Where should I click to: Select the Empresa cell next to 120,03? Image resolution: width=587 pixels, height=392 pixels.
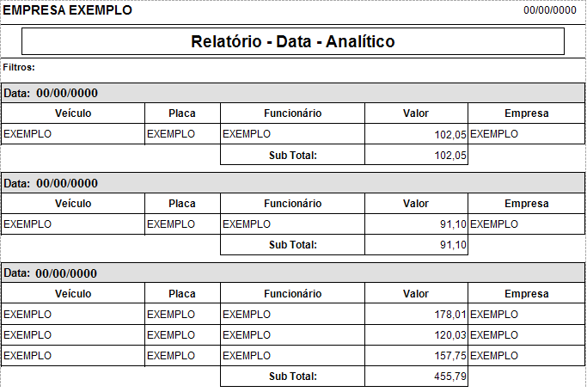[x=526, y=334]
